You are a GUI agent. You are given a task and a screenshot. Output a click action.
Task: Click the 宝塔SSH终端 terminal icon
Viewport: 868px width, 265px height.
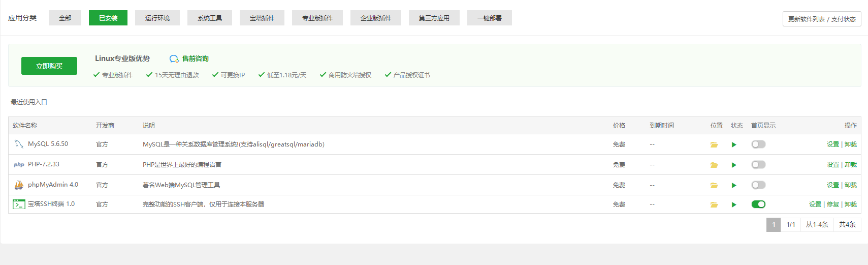[x=19, y=204]
